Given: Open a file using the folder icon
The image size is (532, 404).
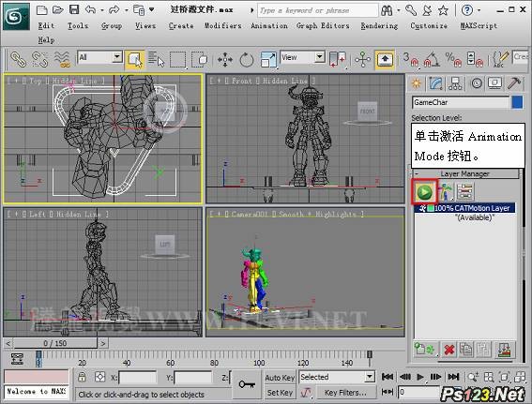Looking at the screenshot, I should (58, 9).
